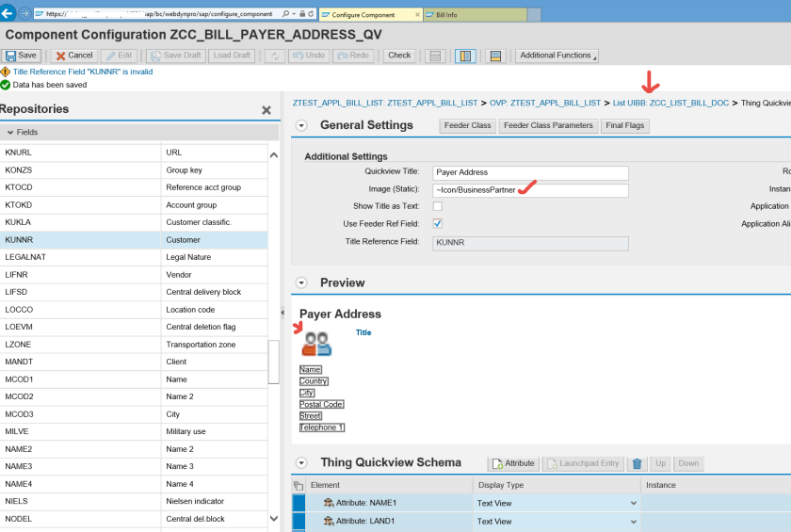The image size is (791, 532).
Task: Click the Launchpad Entry button
Action: 583,463
